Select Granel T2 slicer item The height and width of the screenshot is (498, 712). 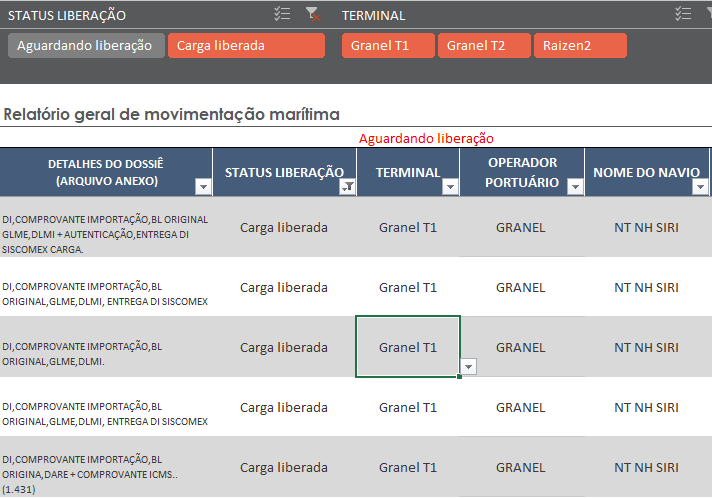(484, 45)
